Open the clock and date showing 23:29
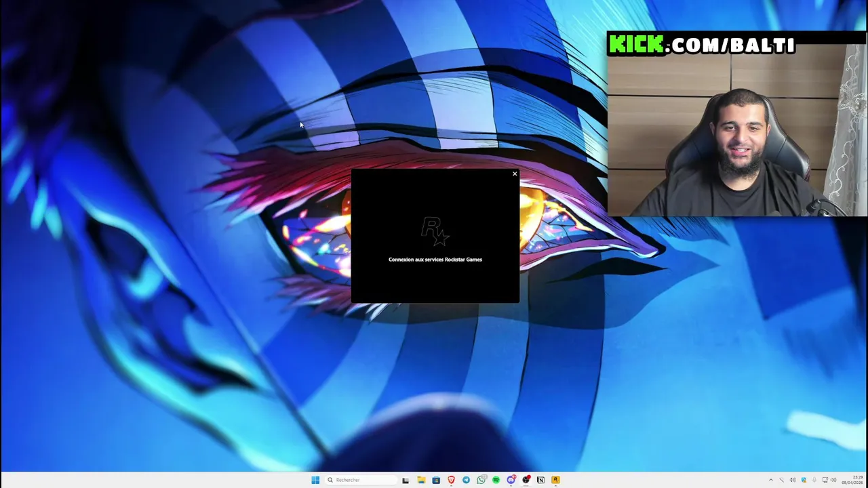 coord(854,480)
